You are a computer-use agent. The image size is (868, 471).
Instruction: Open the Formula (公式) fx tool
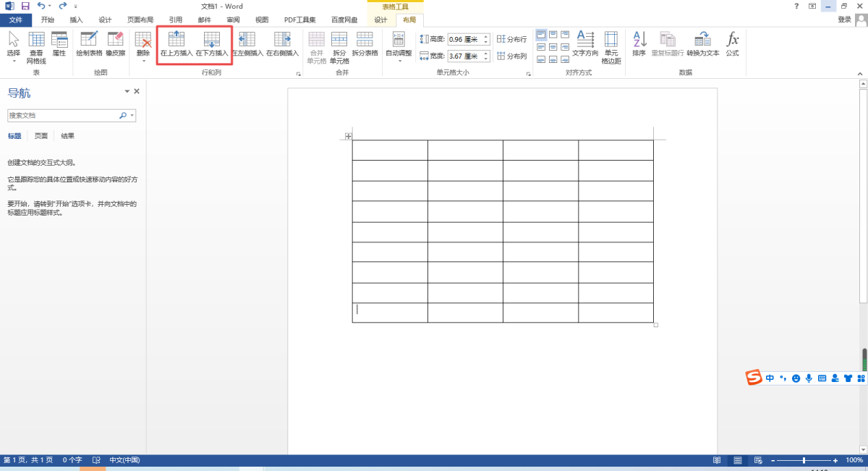coord(732,43)
